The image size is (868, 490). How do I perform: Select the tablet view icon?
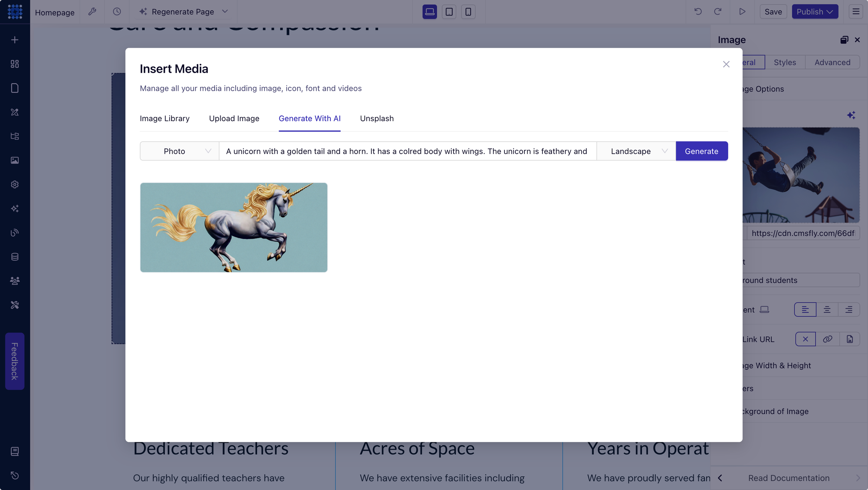pyautogui.click(x=449, y=11)
